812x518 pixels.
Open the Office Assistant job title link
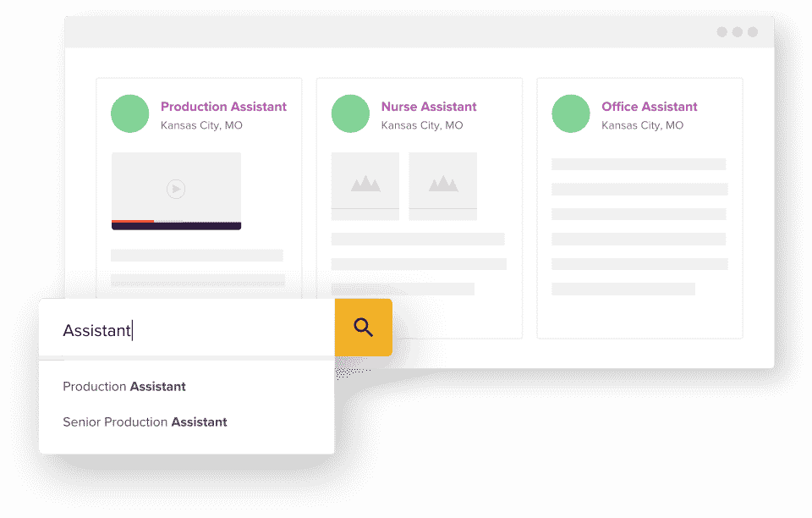650,106
